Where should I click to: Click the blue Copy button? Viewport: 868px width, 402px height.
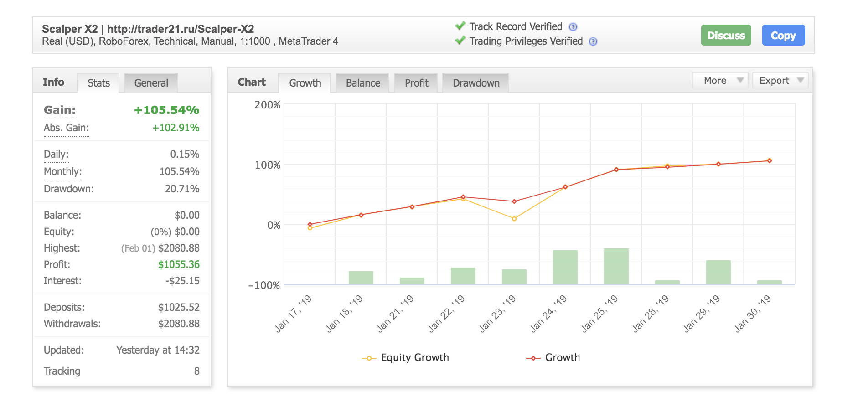(783, 35)
